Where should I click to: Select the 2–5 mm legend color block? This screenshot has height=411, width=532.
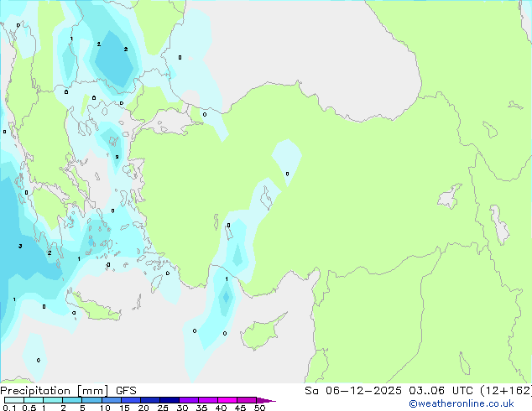(x=72, y=400)
